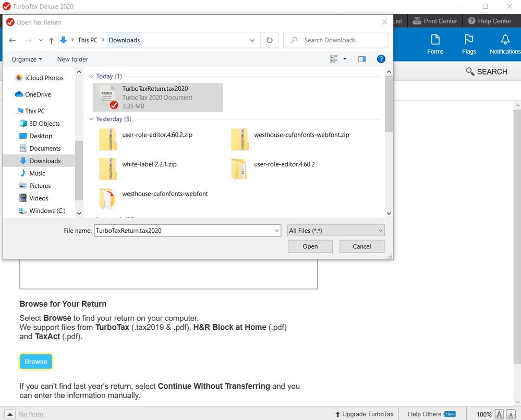521x420 pixels.
Task: Click Upgrade TurboTax in status bar
Action: pyautogui.click(x=364, y=414)
